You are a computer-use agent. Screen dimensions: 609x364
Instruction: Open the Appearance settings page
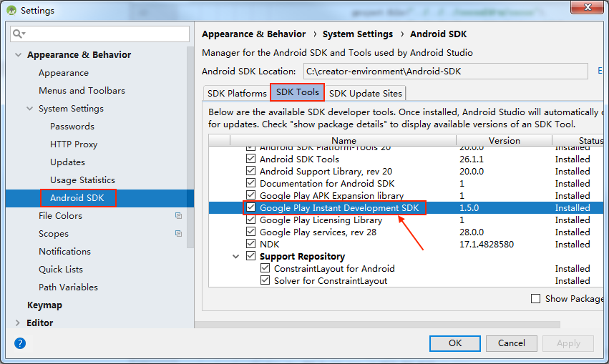[x=64, y=73]
